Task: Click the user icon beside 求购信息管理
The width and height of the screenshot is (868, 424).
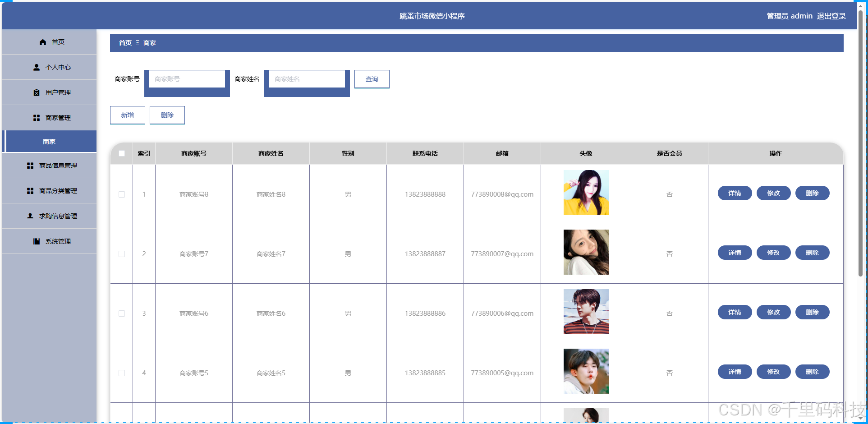Action: pos(30,216)
